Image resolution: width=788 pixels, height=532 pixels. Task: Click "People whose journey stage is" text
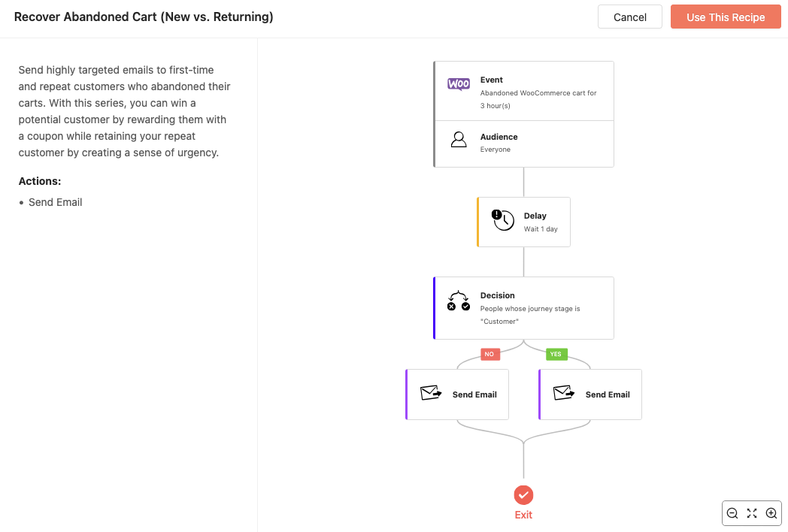(529, 308)
